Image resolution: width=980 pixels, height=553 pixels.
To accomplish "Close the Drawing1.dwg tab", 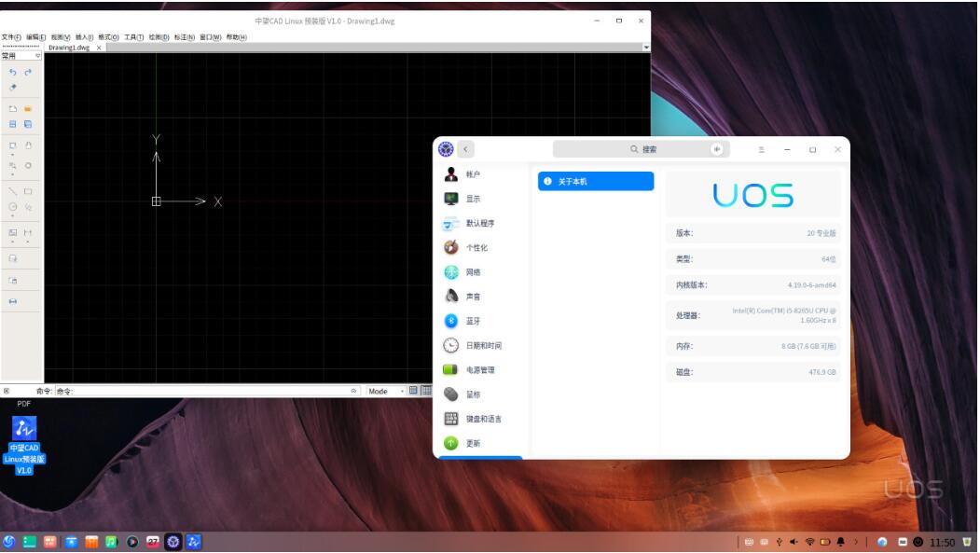I will tap(99, 48).
